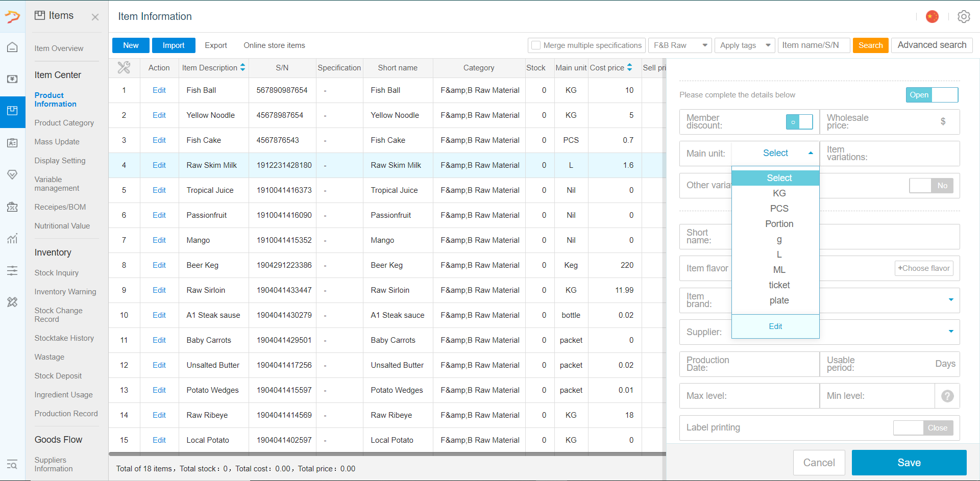
Task: Click the help question mark next to Min level
Action: (947, 396)
